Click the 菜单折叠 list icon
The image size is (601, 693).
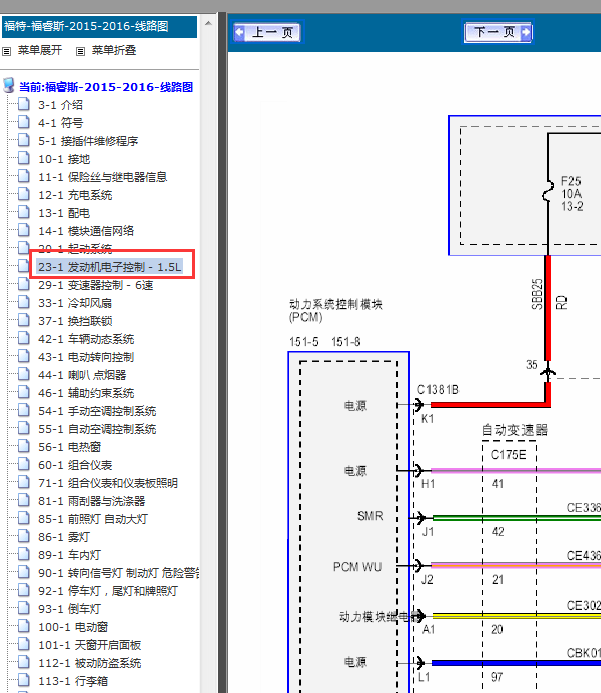[x=80, y=51]
